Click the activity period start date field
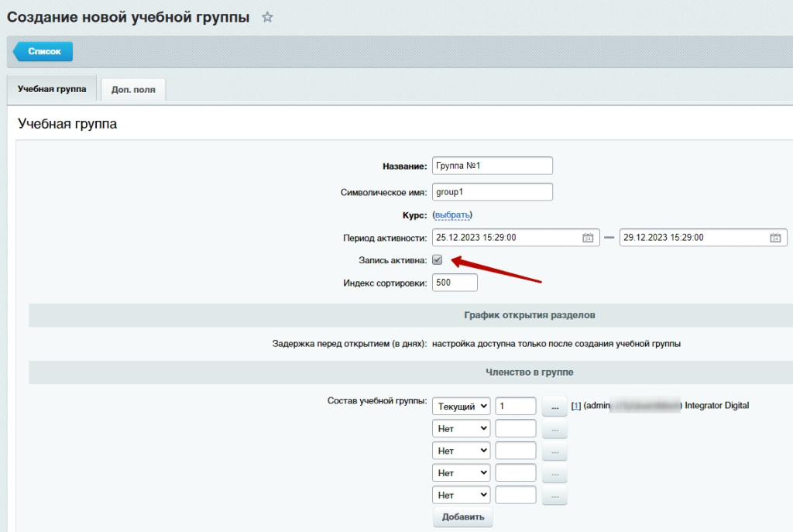 click(505, 238)
